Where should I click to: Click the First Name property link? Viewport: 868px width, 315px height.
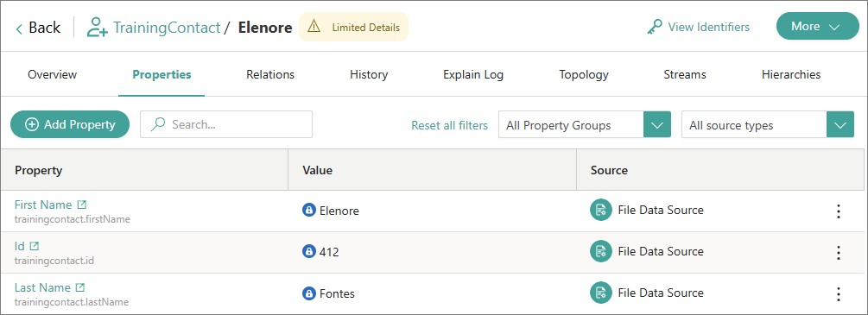coord(43,205)
